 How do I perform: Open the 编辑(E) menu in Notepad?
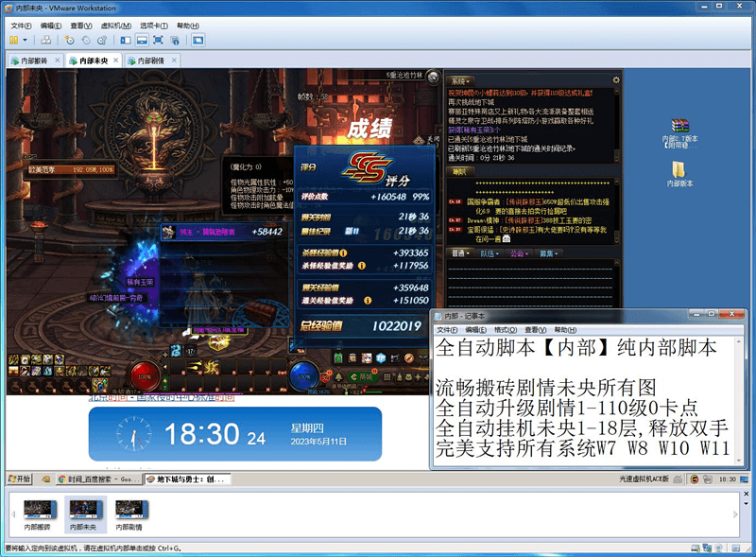(475, 330)
